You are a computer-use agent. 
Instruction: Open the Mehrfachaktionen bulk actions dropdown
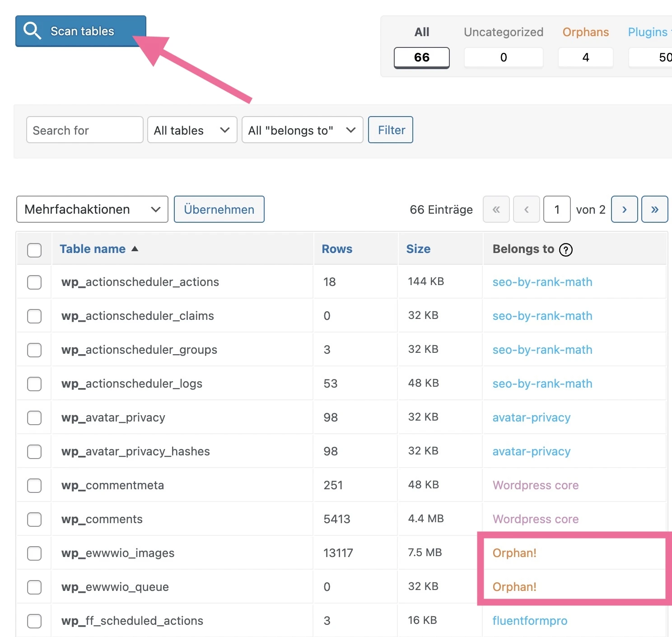coord(92,209)
